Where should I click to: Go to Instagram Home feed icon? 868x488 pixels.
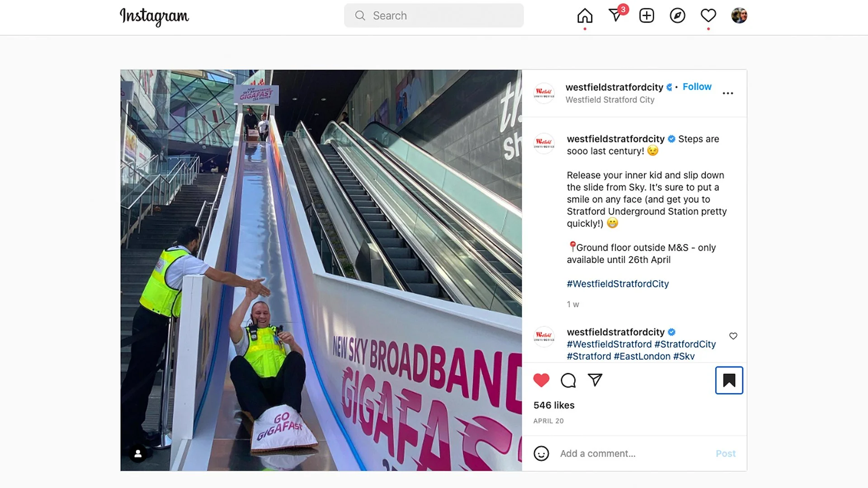pyautogui.click(x=585, y=16)
